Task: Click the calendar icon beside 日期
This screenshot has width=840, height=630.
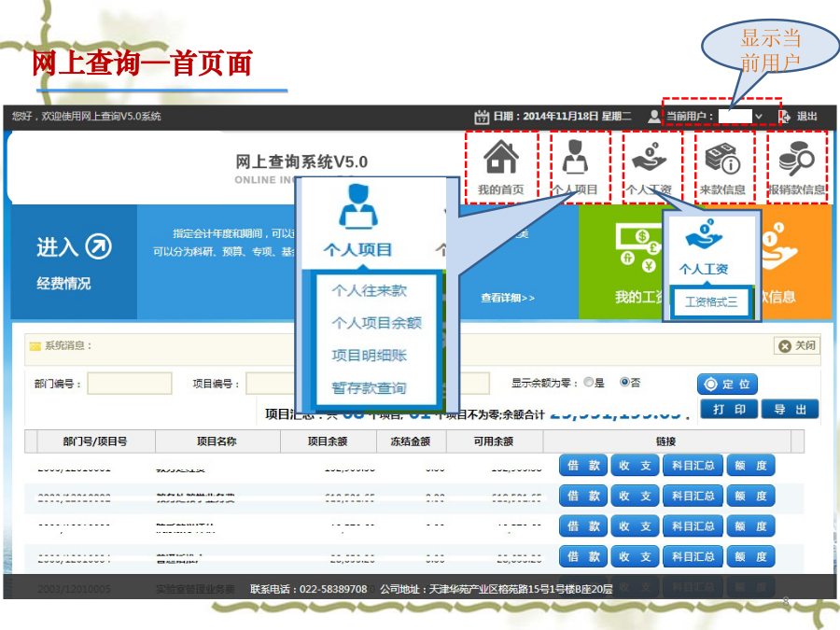Action: [x=482, y=117]
